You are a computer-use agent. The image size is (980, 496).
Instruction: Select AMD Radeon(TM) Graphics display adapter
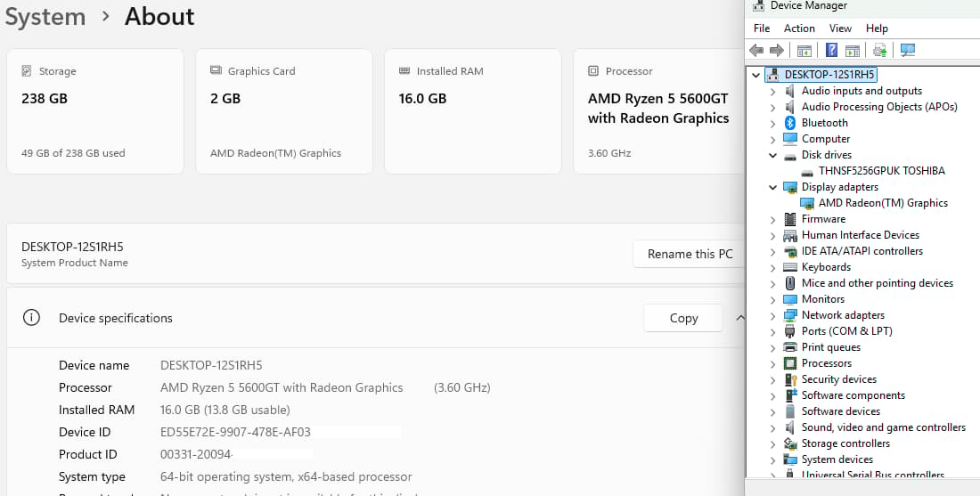click(x=883, y=203)
